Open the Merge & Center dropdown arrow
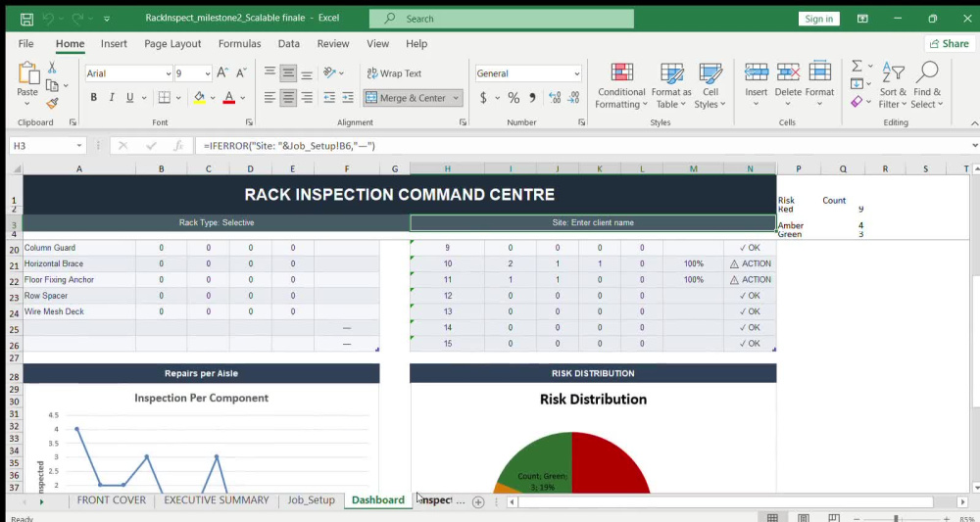This screenshot has width=980, height=522. pyautogui.click(x=456, y=98)
